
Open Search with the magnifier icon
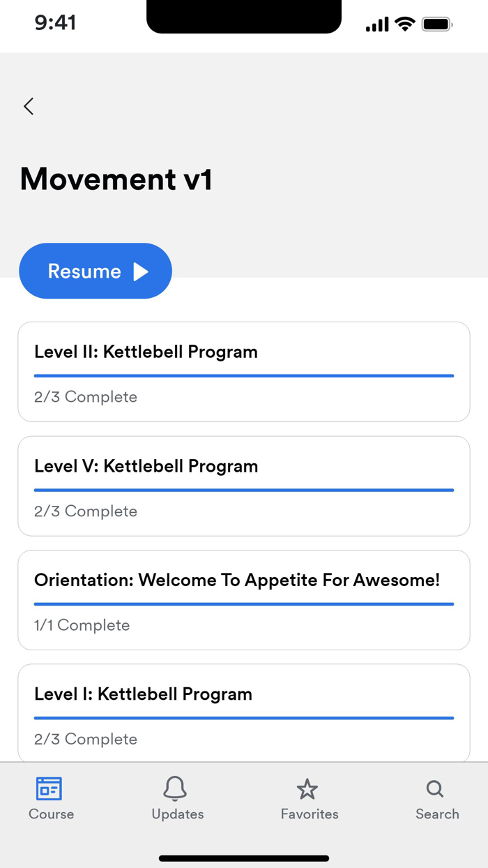pyautogui.click(x=435, y=788)
